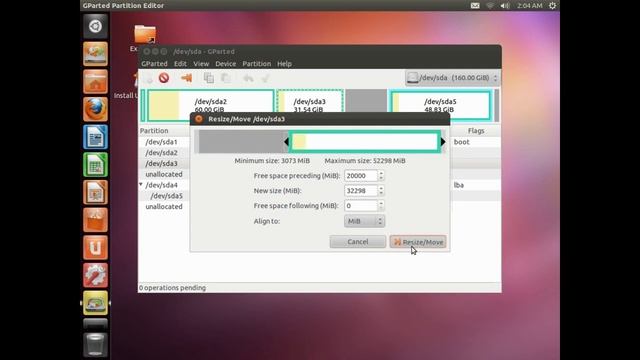The image size is (640, 360).
Task: Select the /dev/sda2 row in partition list
Action: 162,153
